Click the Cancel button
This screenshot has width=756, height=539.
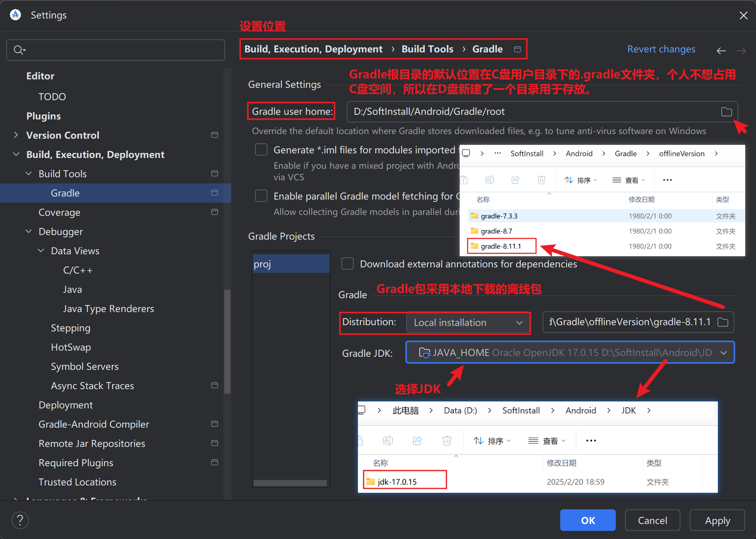click(x=653, y=521)
